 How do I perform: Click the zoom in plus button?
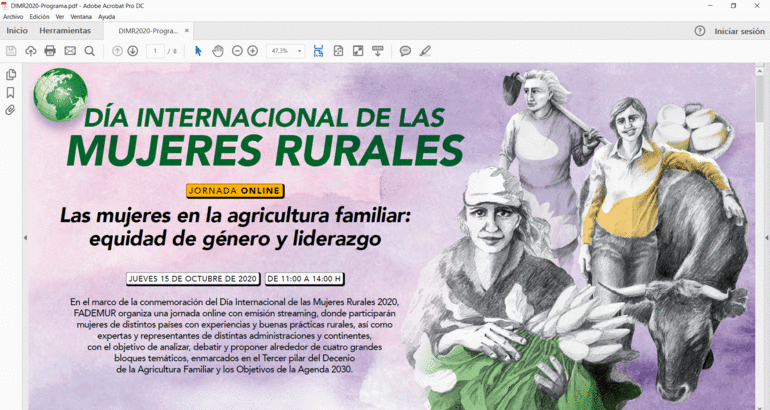pyautogui.click(x=253, y=51)
